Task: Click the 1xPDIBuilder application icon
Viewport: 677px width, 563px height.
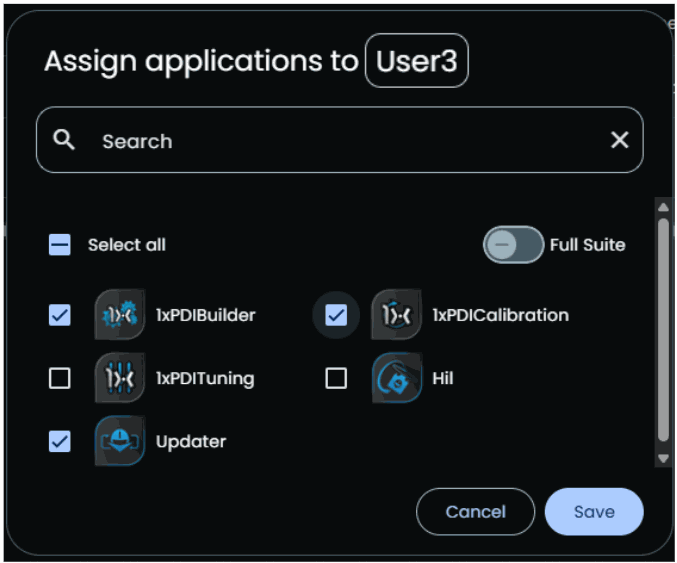Action: (120, 315)
